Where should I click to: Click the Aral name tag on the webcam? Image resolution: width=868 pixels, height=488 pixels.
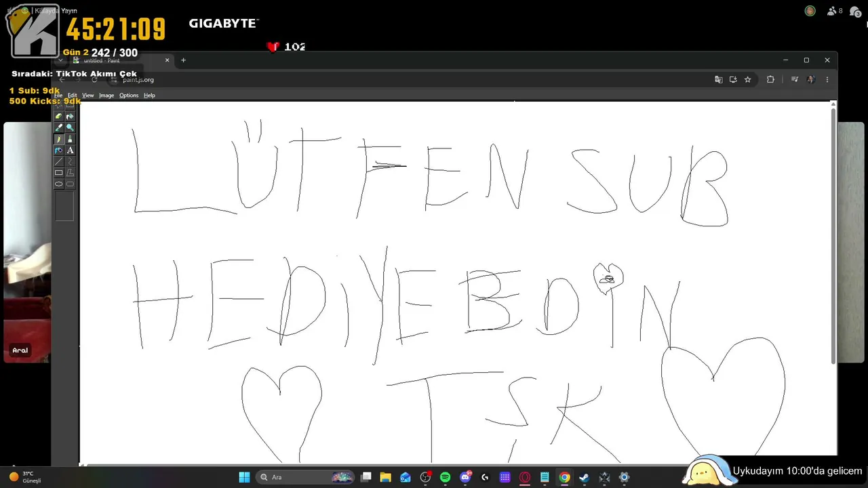(20, 350)
